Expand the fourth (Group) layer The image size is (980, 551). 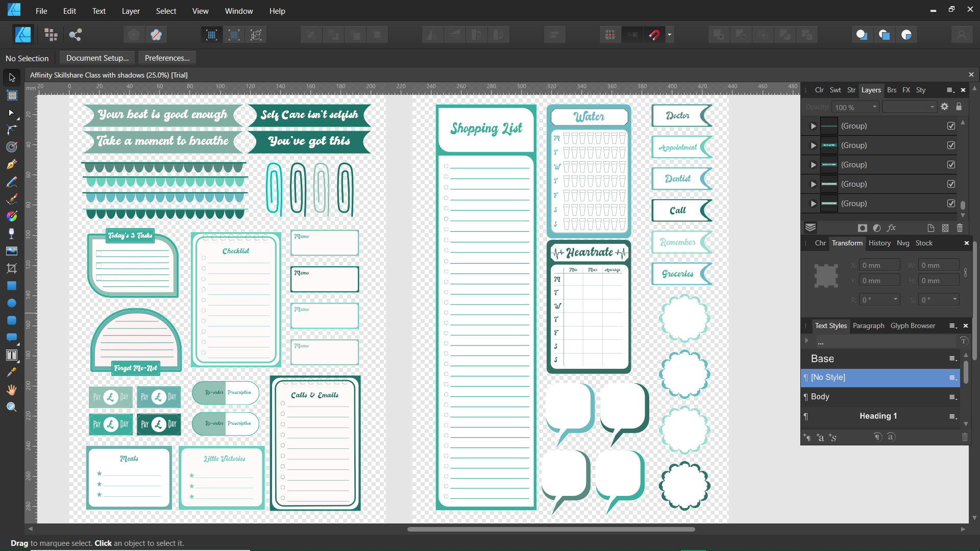813,184
